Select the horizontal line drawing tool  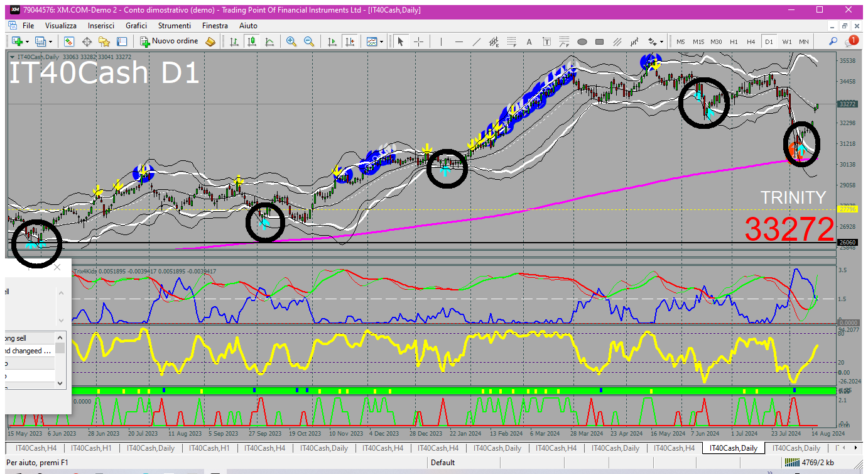tap(459, 41)
